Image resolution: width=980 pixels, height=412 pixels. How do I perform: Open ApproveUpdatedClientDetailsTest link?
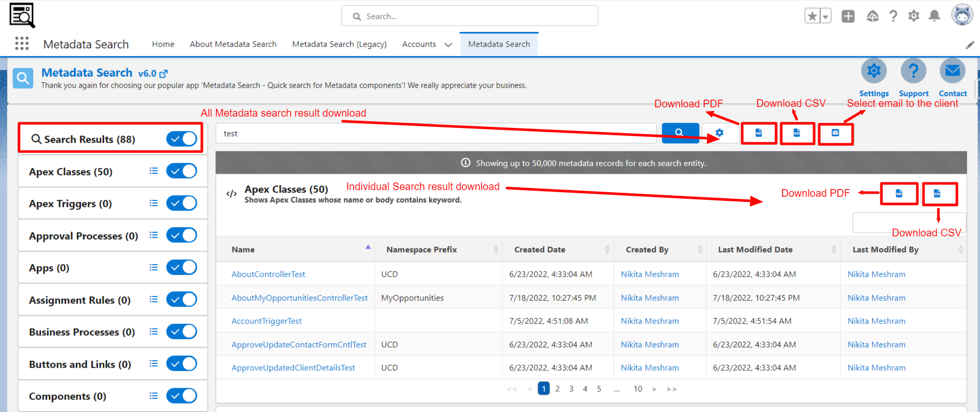293,368
